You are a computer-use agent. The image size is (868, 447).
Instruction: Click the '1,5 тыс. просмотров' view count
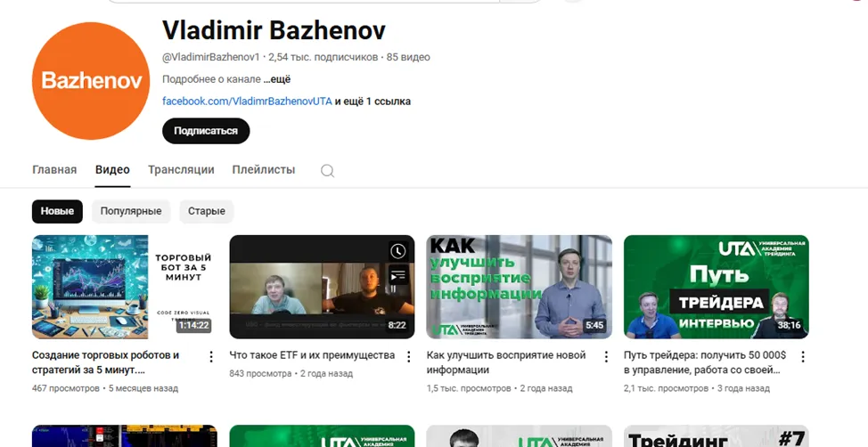(x=469, y=388)
